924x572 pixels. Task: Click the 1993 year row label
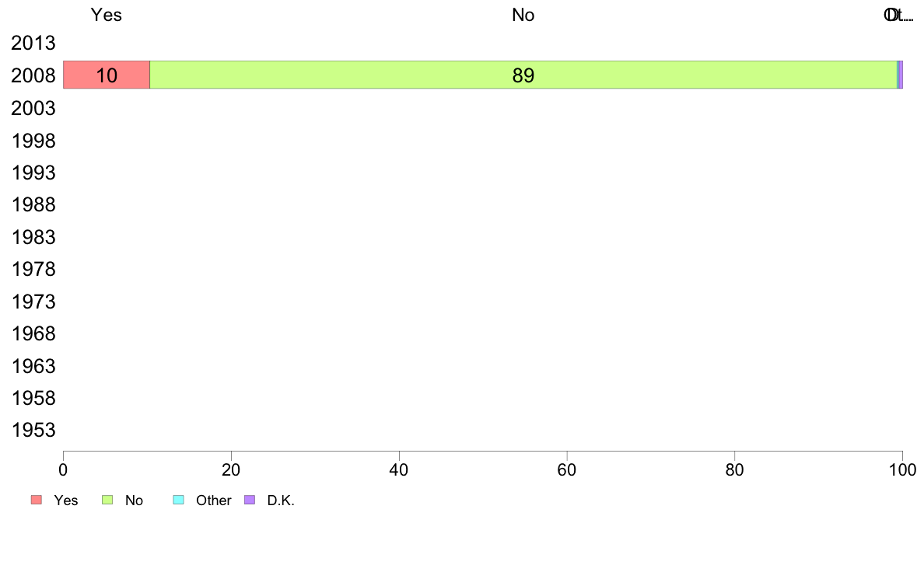tap(33, 173)
